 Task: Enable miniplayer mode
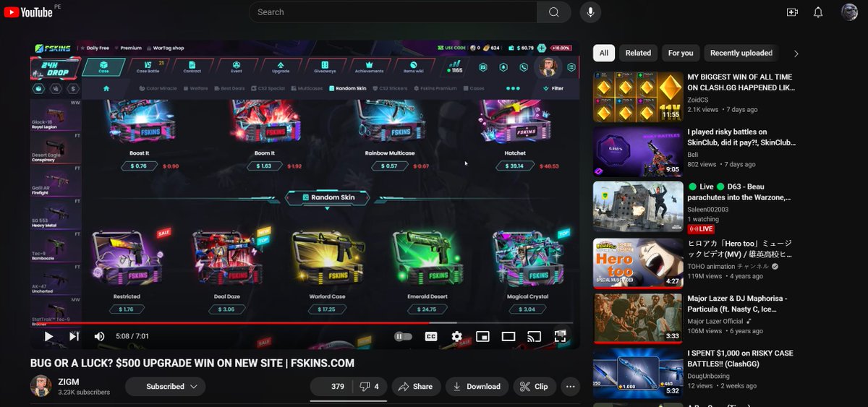coord(482,336)
